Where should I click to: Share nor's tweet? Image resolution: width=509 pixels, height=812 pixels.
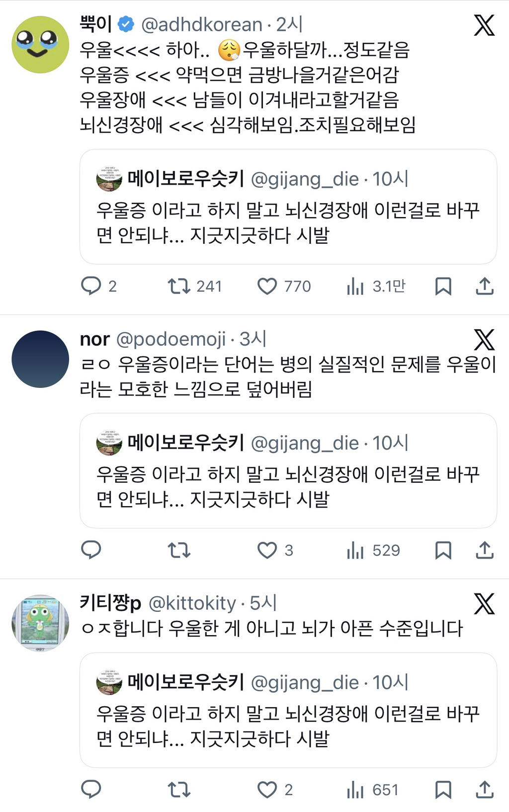tap(484, 550)
